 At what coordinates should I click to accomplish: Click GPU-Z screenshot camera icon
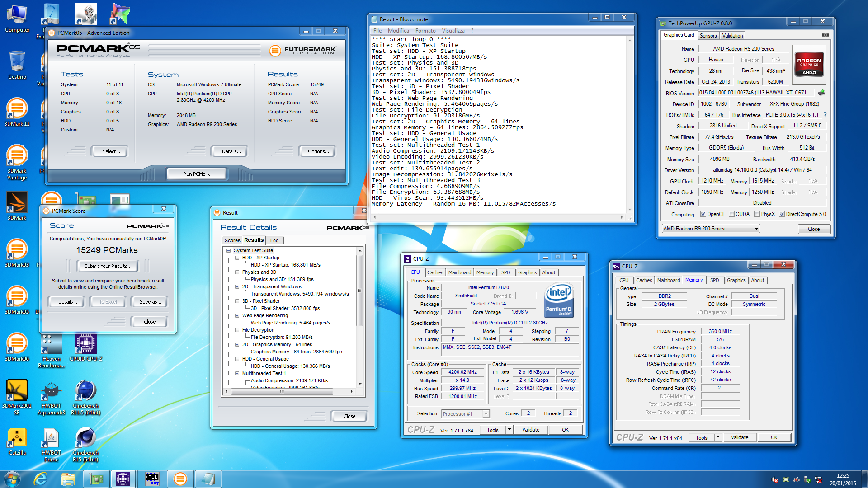pyautogui.click(x=826, y=35)
